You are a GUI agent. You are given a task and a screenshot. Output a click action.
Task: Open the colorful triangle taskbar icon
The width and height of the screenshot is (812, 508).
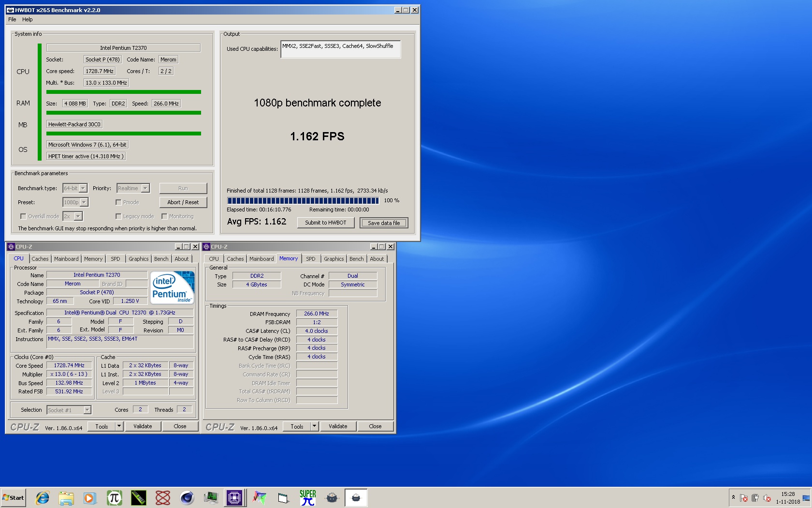[x=259, y=497]
